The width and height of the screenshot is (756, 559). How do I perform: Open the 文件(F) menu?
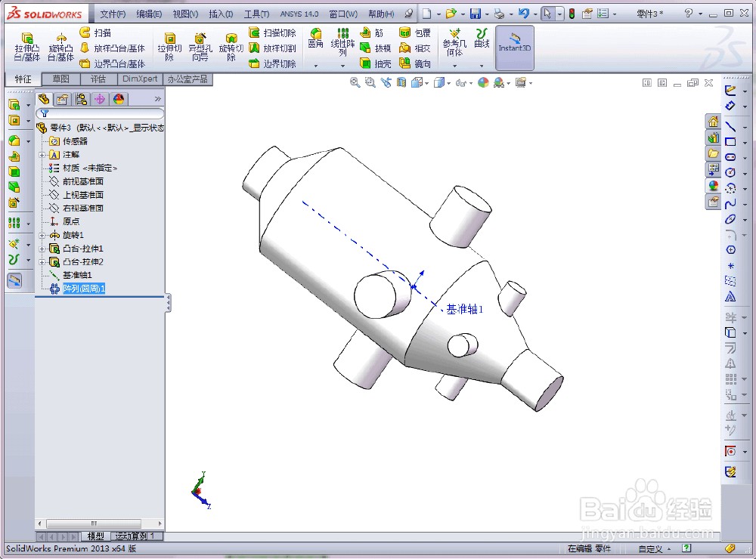coord(113,14)
